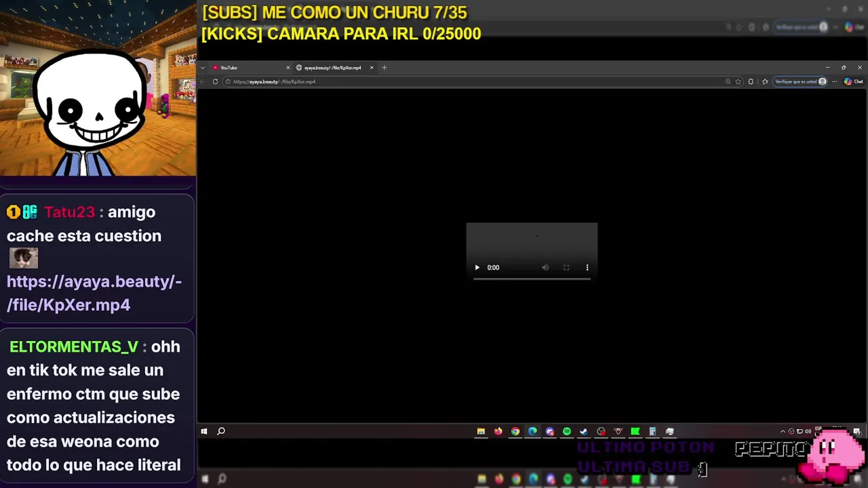Click the SUBS goal text 7/35
868x488 pixels.
tap(334, 12)
